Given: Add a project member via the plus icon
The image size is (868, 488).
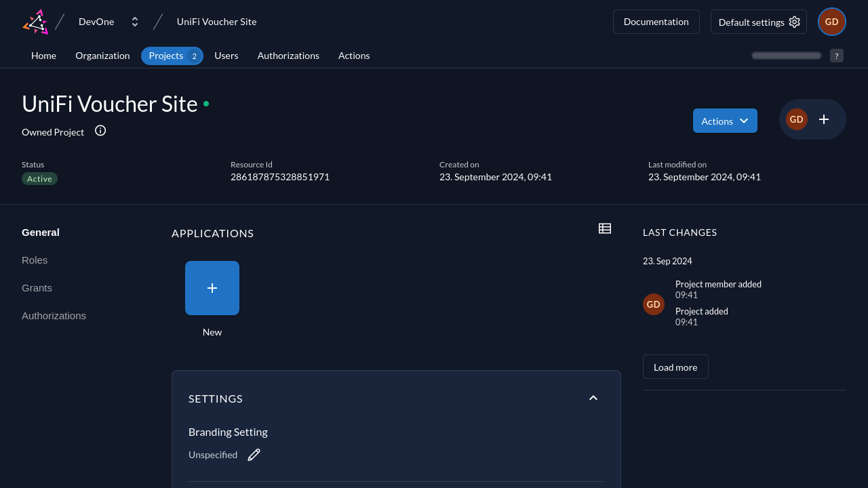Looking at the screenshot, I should coord(823,119).
